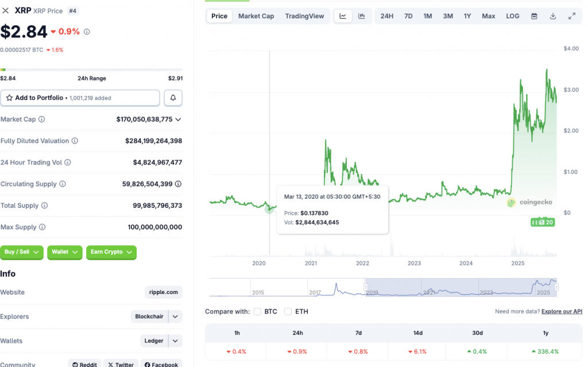Select the TradingView tab
The height and width of the screenshot is (367, 588).
[304, 16]
